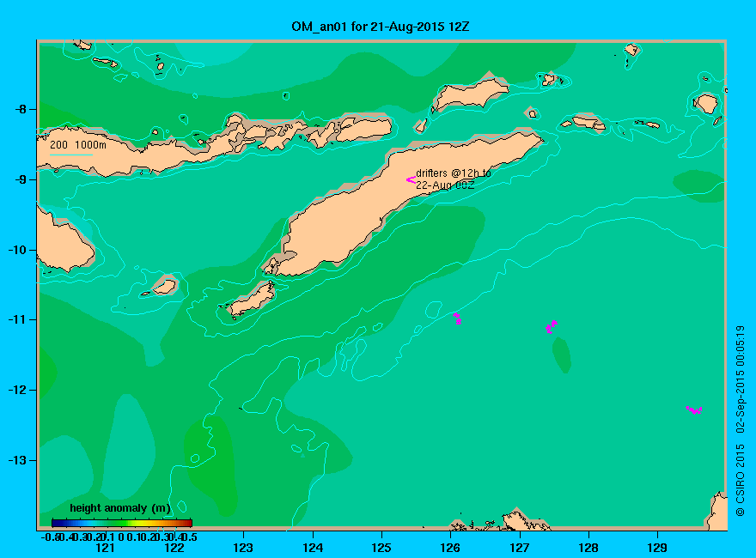Click the x-axis longitude label 125
756x558 pixels.
381,548
